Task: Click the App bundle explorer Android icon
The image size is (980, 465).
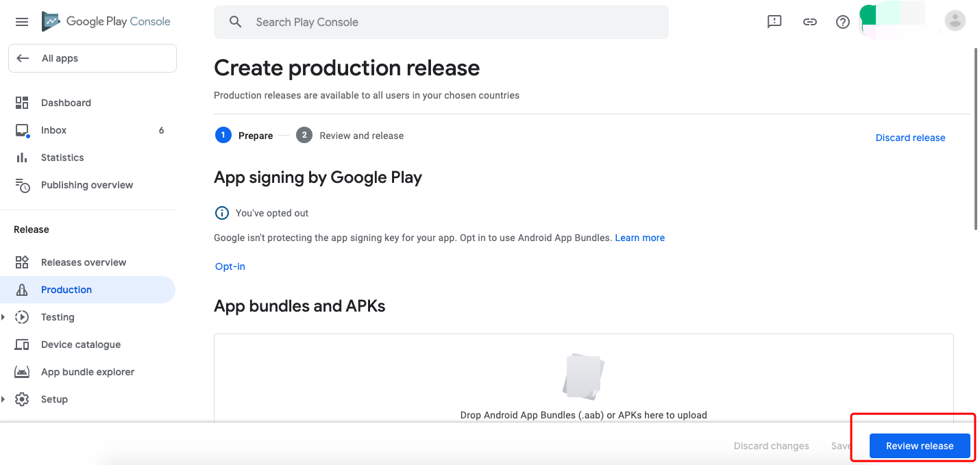Action: point(22,372)
